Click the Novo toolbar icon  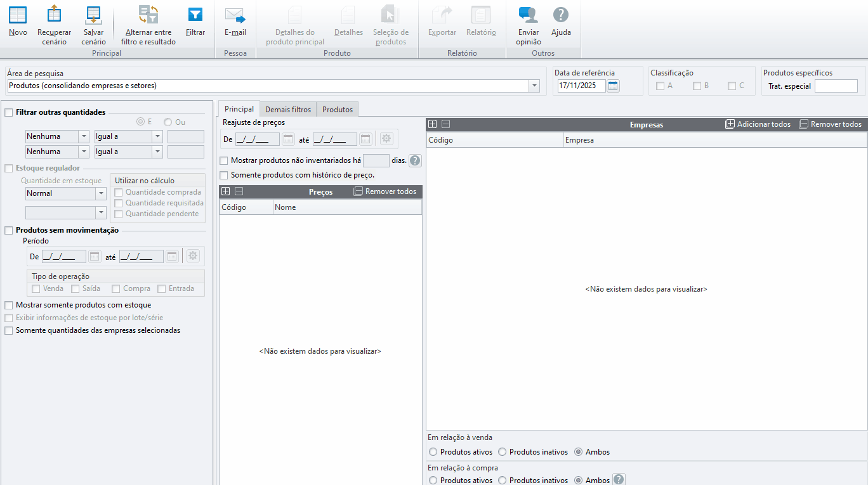click(18, 15)
